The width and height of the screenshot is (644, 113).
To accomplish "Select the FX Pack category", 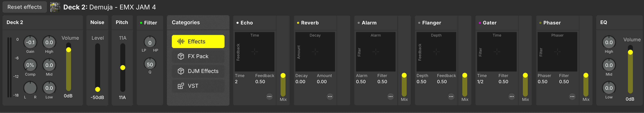I will (198, 56).
